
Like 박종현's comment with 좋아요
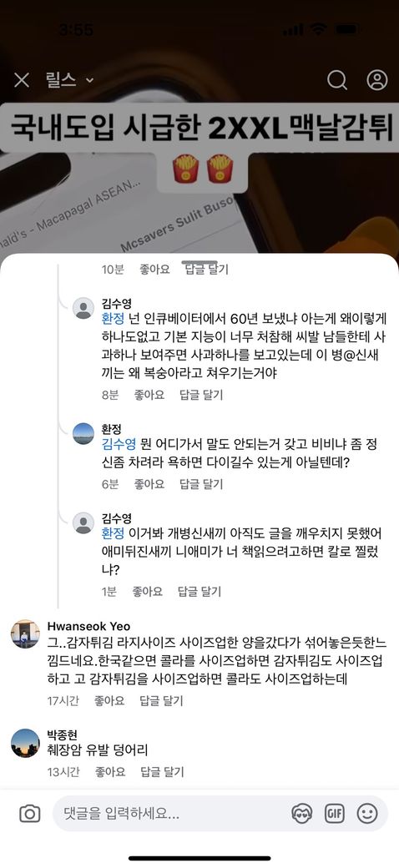110,772
